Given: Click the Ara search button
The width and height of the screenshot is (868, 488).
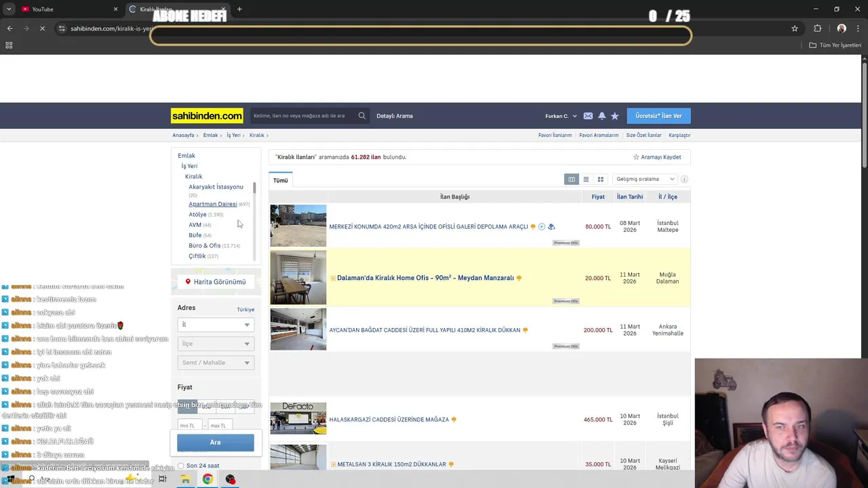Looking at the screenshot, I should [x=216, y=442].
